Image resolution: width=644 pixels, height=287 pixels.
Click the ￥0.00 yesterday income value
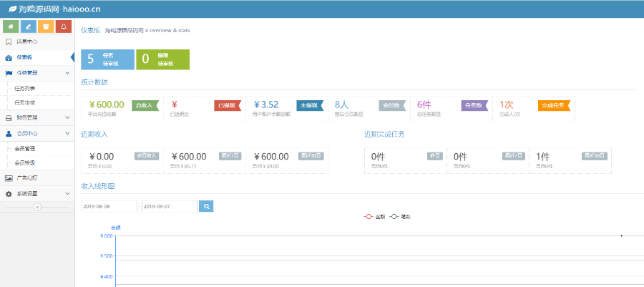point(102,157)
